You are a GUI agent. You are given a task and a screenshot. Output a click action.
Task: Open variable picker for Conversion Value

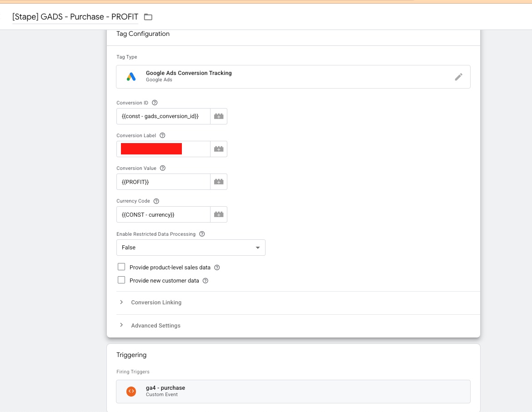(219, 182)
